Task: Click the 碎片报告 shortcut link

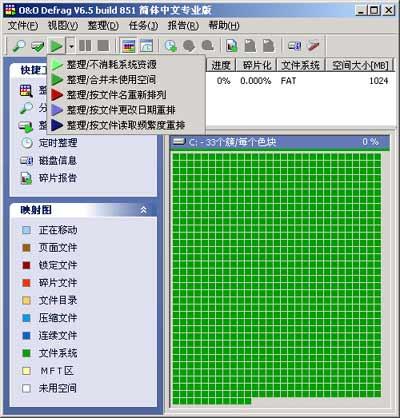Action: point(58,178)
